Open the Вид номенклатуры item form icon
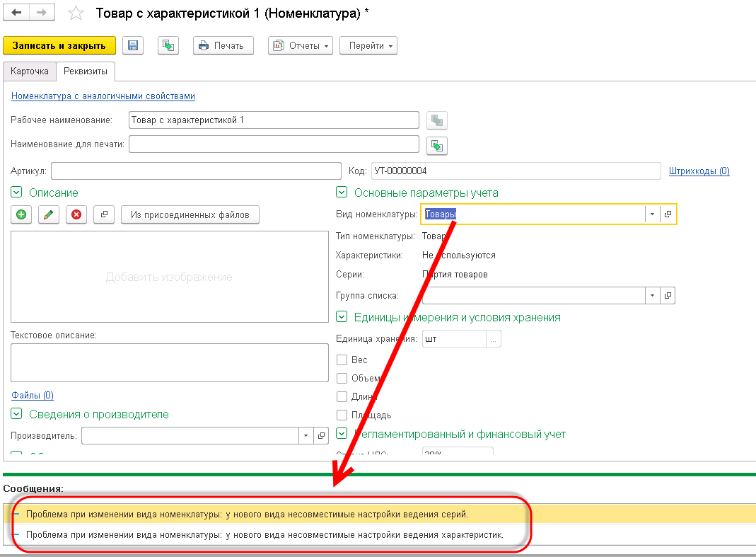 [668, 214]
